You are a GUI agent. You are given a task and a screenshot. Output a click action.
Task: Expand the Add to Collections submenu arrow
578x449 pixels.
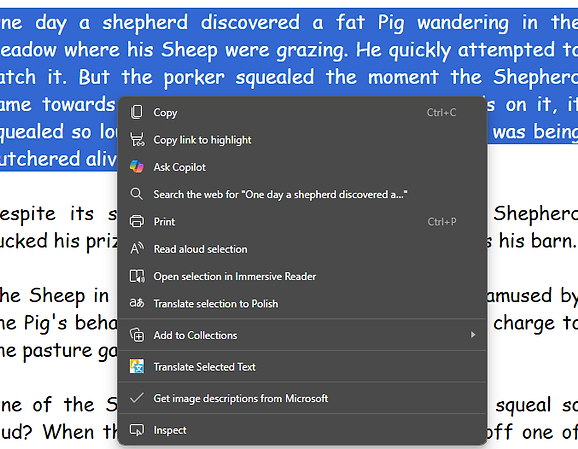(x=473, y=335)
